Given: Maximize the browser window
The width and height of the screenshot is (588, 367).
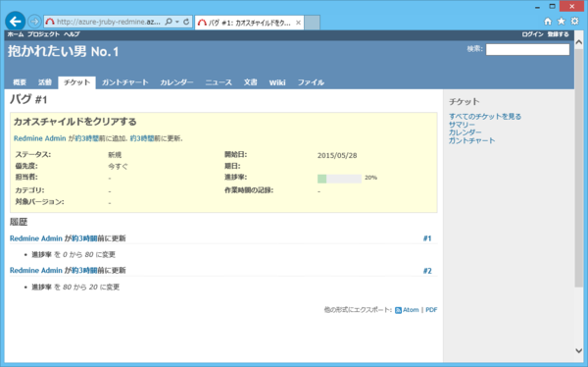Looking at the screenshot, I should pos(553,7).
